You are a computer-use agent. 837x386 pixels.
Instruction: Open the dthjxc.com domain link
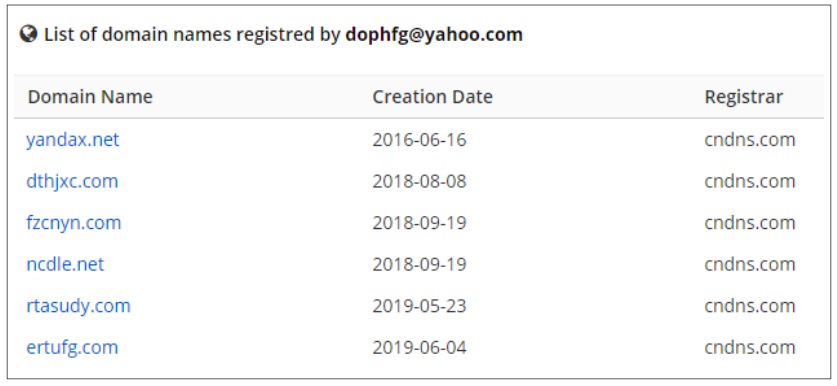click(x=72, y=182)
